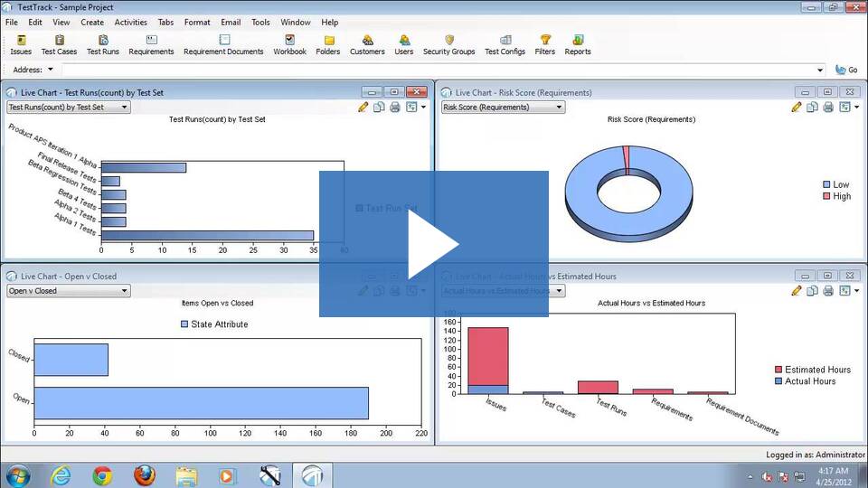Open Test Cases from the toolbar
The width and height of the screenshot is (868, 488).
(x=60, y=45)
